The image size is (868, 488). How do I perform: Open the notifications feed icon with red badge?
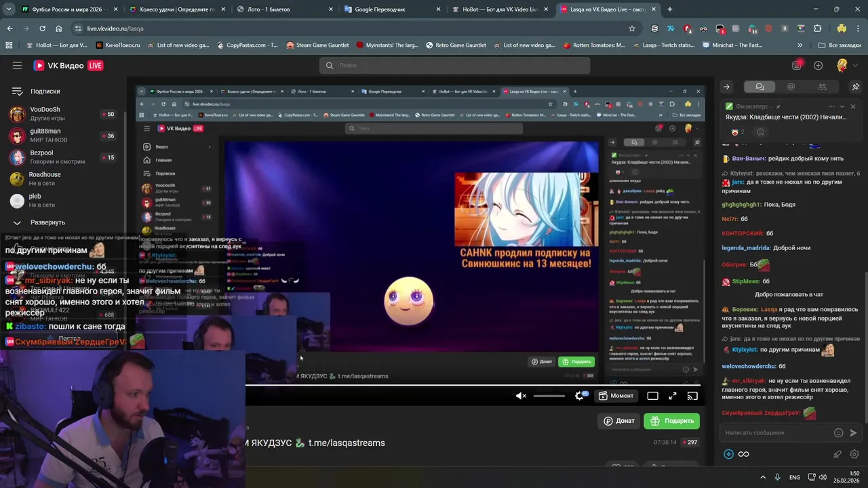click(797, 65)
